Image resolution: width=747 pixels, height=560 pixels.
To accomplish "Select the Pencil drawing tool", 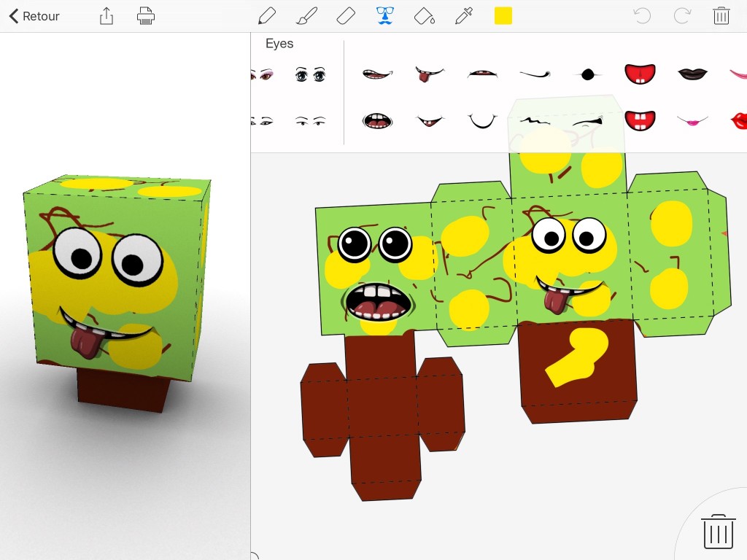I will coord(267,16).
